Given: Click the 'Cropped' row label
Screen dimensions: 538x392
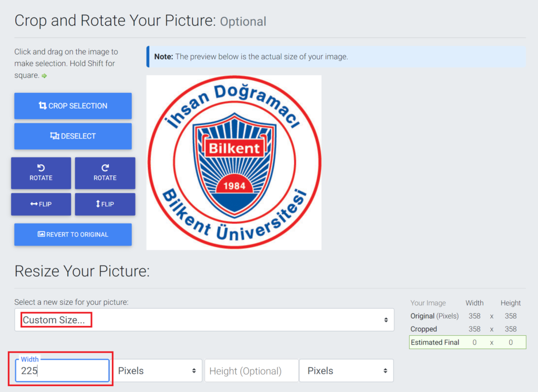Looking at the screenshot, I should 424,329.
